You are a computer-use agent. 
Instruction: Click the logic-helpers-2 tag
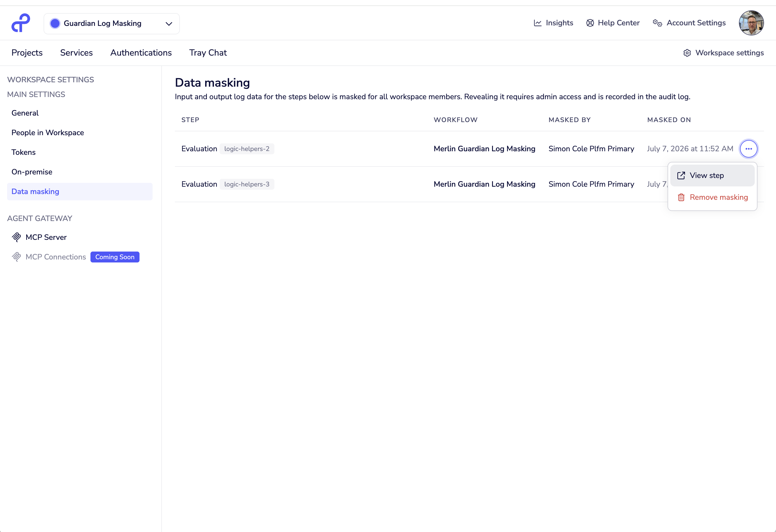(247, 149)
